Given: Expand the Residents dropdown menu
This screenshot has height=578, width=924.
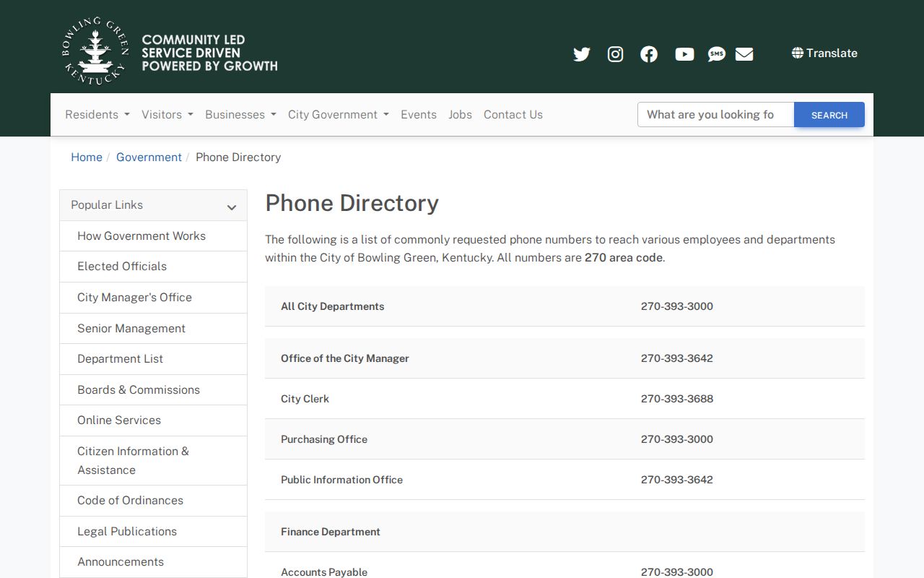Looking at the screenshot, I should (97, 114).
